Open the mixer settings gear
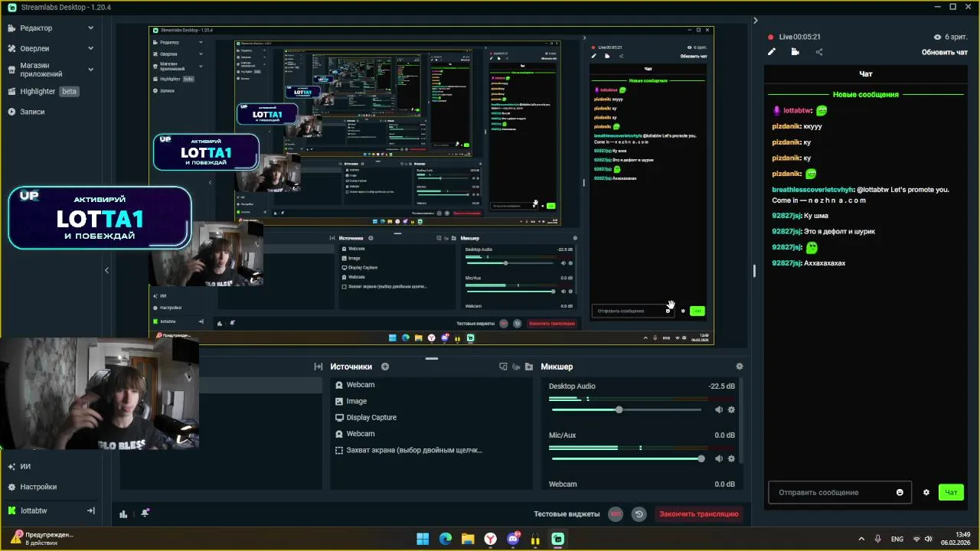980x551 pixels. tap(739, 367)
